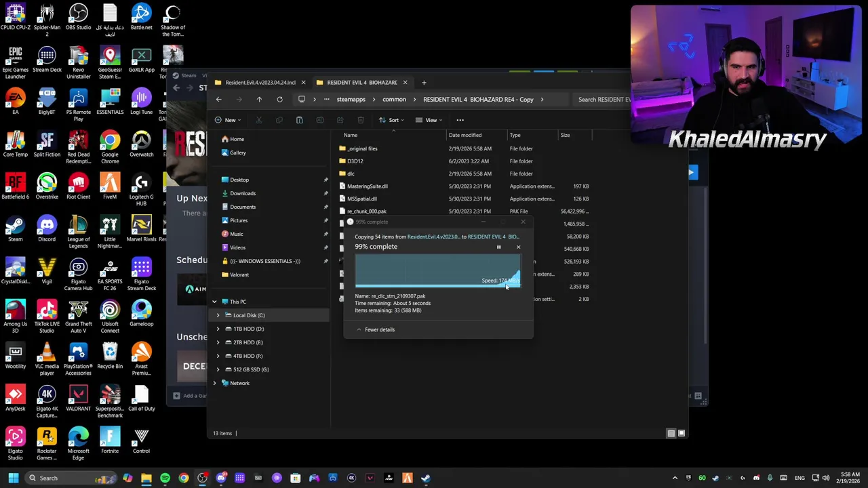The height and width of the screenshot is (488, 868).
Task: Go up one folder level
Action: [x=259, y=100]
